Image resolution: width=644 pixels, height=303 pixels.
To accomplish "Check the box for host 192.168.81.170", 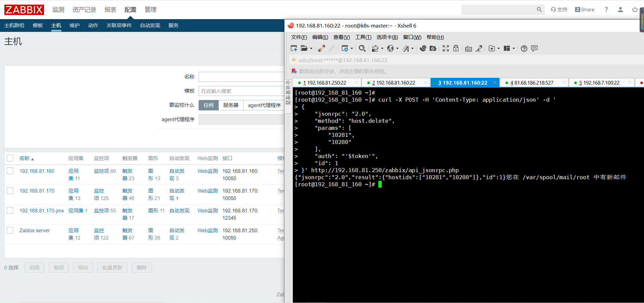I will coord(10,191).
